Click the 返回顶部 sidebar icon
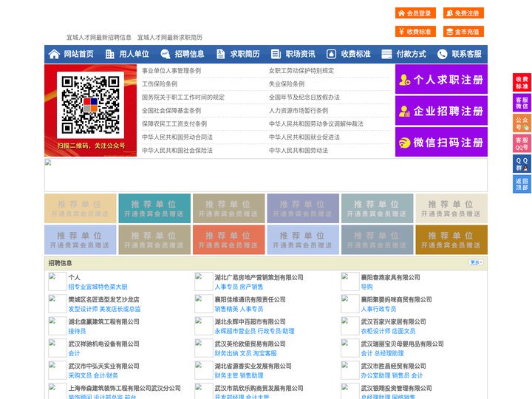This screenshot has width=532, height=399. coord(522,184)
